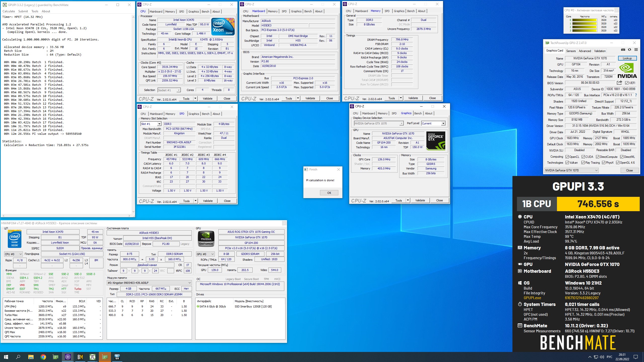Click Lookup button in GPU-Z

tap(627, 58)
